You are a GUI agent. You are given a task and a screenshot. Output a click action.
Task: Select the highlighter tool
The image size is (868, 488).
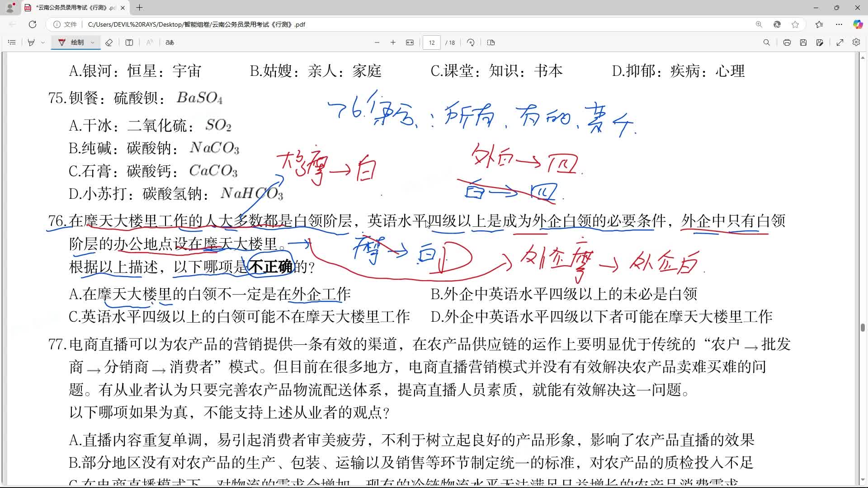pos(31,42)
